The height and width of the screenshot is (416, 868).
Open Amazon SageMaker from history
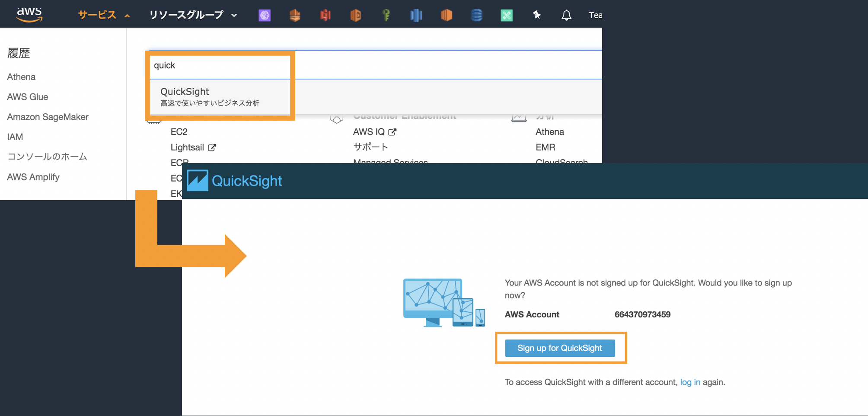coord(48,117)
